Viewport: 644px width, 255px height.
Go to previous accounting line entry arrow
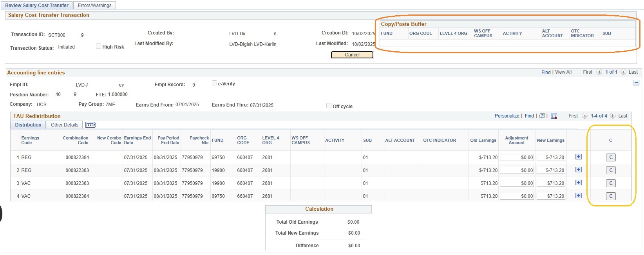[599, 72]
